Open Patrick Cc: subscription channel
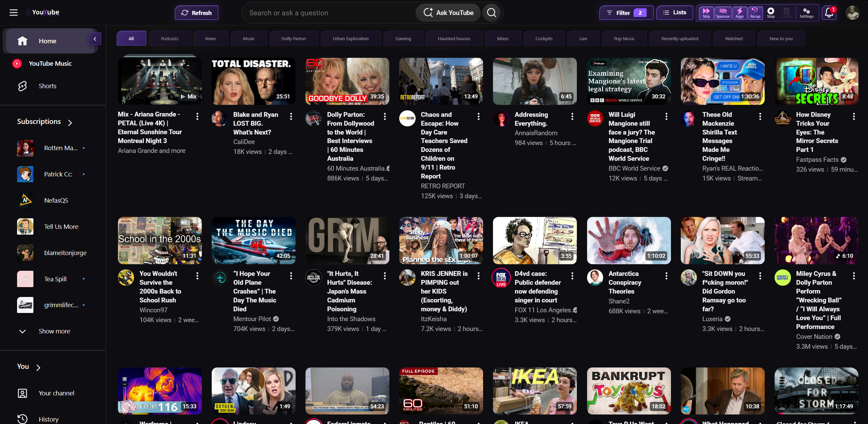Viewport: 868px width, 424px height. point(51,174)
